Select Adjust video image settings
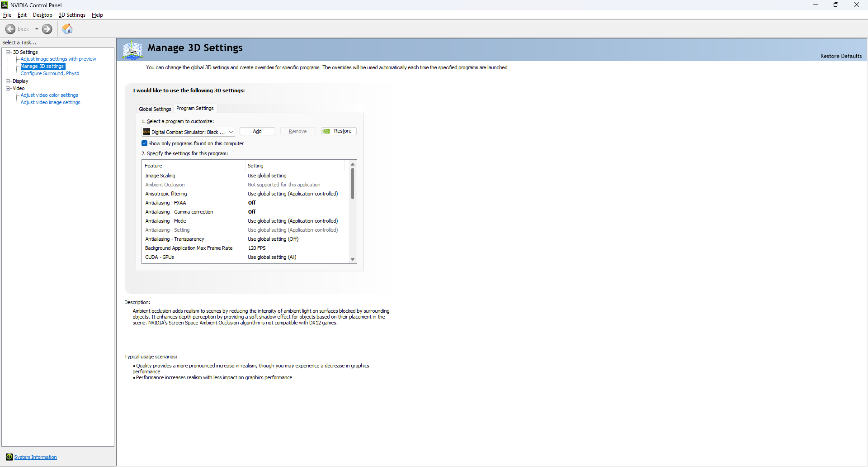 [50, 102]
